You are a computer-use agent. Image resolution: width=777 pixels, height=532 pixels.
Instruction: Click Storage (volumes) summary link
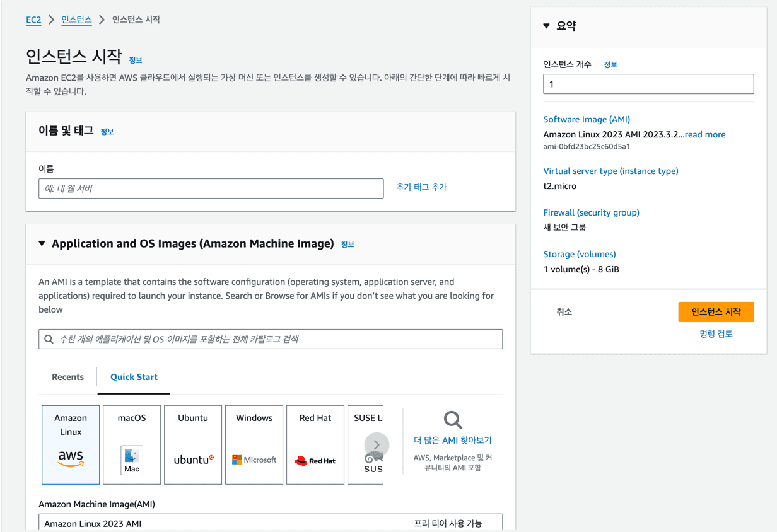tap(580, 254)
